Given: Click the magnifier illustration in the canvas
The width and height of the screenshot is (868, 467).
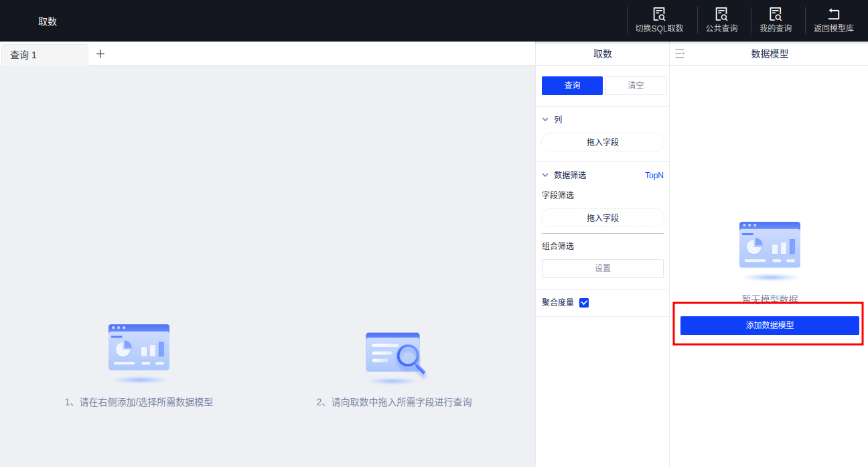Looking at the screenshot, I should (x=395, y=354).
